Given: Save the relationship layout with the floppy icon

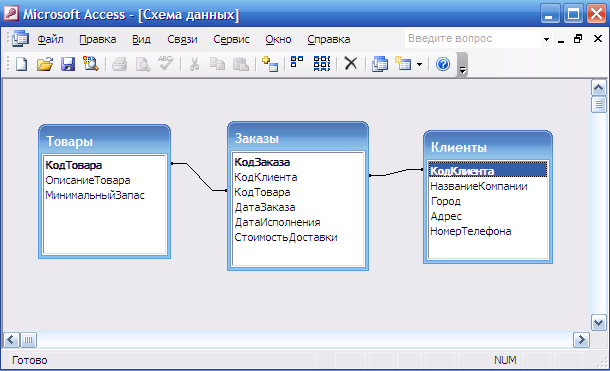Looking at the screenshot, I should pyautogui.click(x=68, y=63).
